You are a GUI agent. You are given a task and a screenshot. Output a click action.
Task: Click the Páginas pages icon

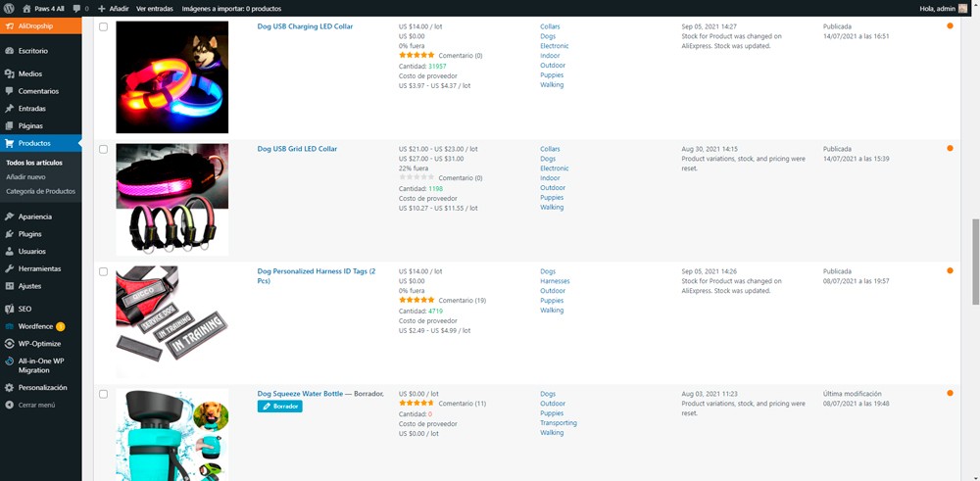tap(10, 125)
